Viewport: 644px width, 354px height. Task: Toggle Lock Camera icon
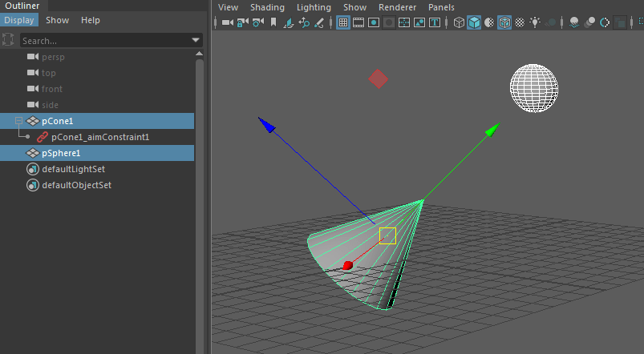pos(243,22)
